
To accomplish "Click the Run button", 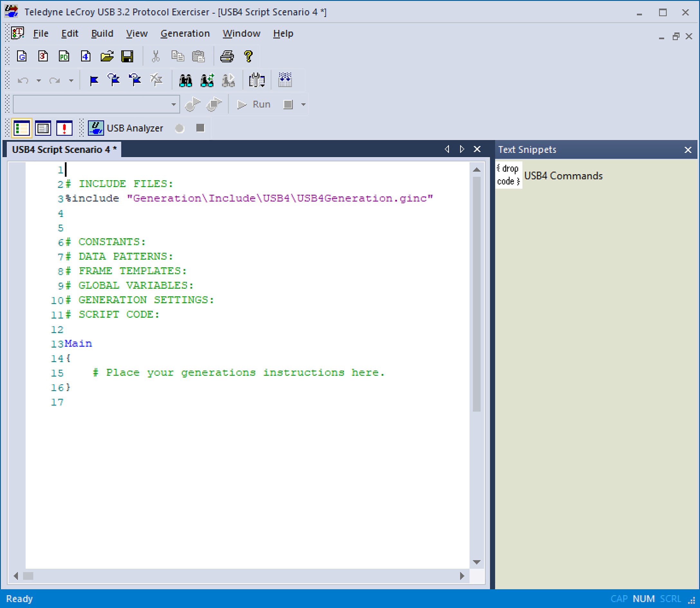I will (x=254, y=104).
